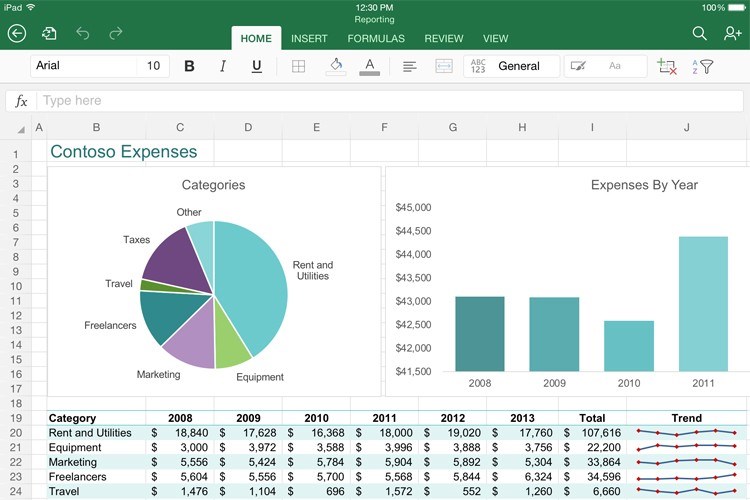Select the Categories pie chart title
750x500 pixels.
click(x=213, y=185)
